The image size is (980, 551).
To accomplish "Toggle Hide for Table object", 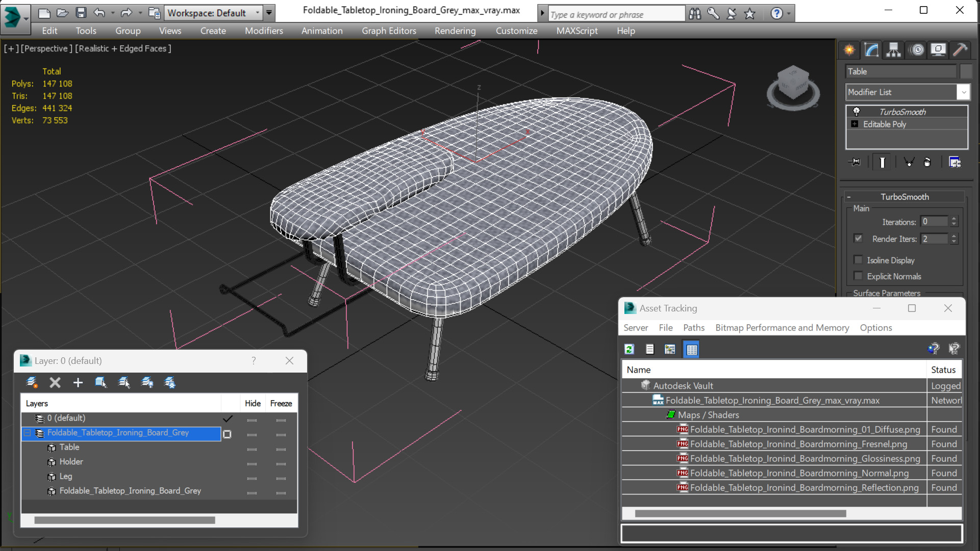I will [252, 449].
